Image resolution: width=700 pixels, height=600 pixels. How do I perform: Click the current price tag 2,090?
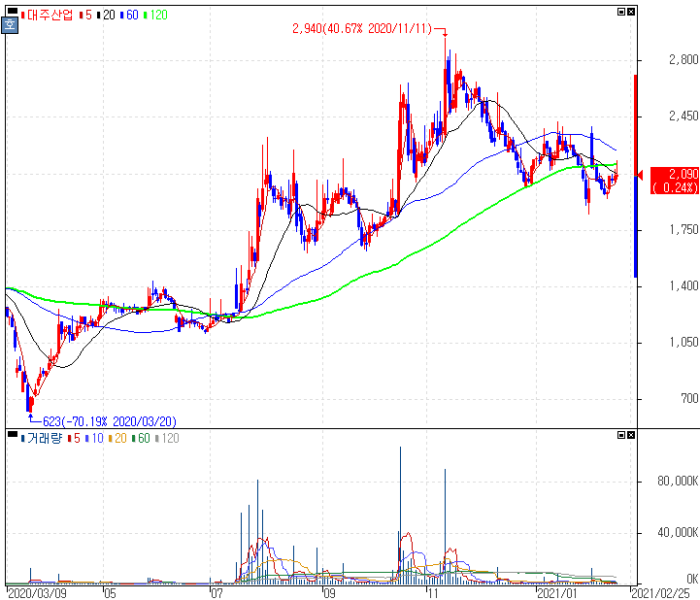(x=675, y=181)
